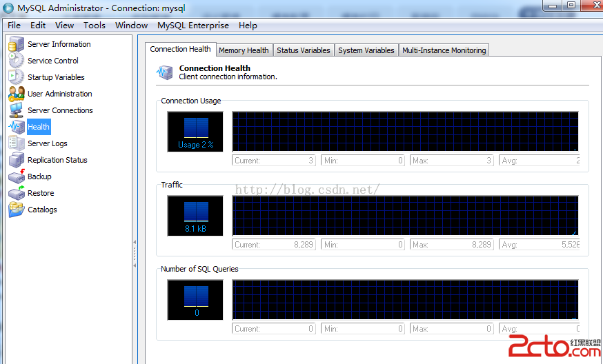The image size is (603, 364).
Task: Click the Connection Health header icon
Action: coord(165,72)
